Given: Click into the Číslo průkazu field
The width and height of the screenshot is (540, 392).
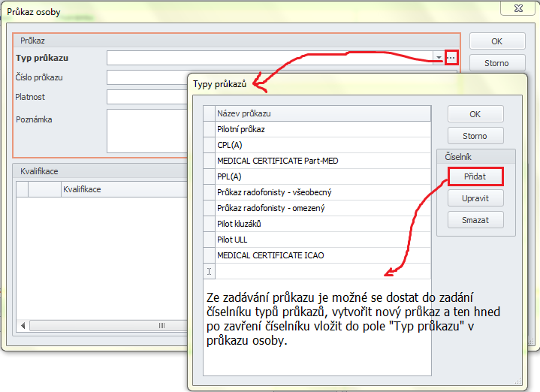Looking at the screenshot, I should (x=146, y=77).
